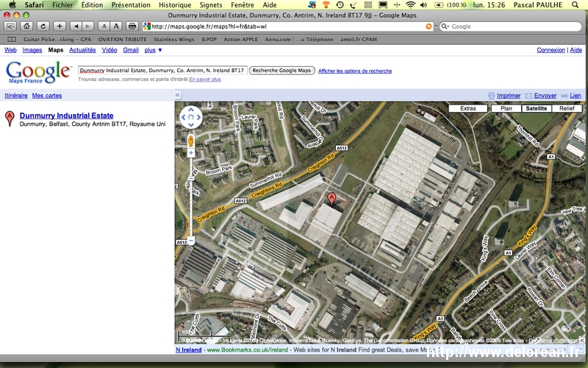Print the page using the printer icon
588x368 pixels.
(x=132, y=26)
